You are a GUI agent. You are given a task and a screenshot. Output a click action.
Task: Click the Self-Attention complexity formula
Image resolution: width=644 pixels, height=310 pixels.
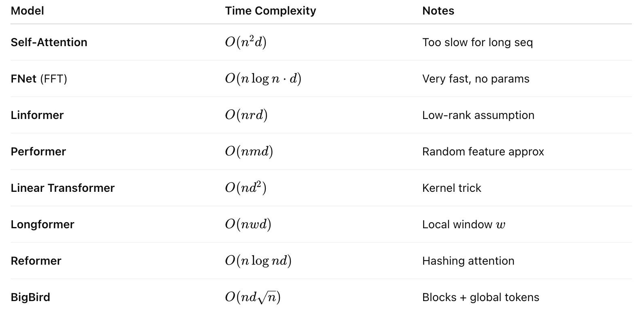click(x=246, y=42)
